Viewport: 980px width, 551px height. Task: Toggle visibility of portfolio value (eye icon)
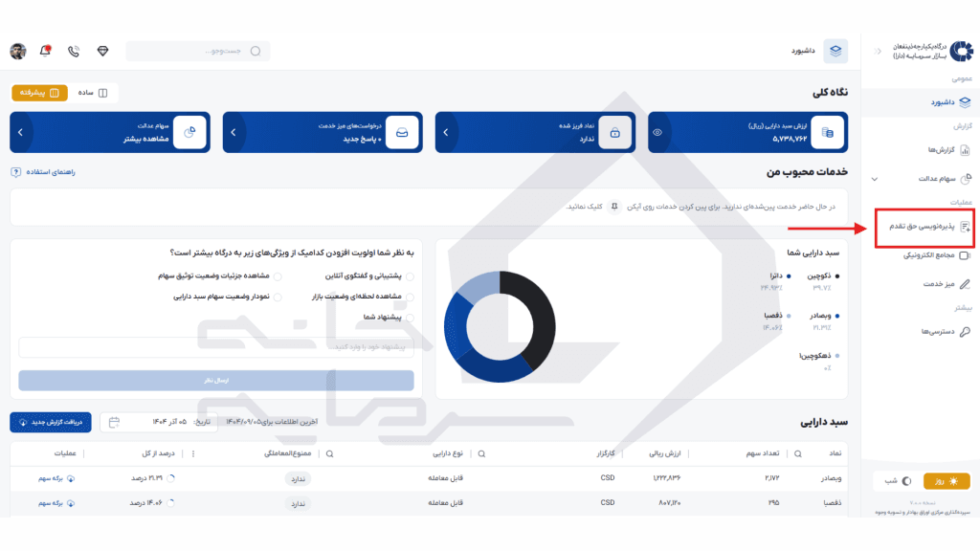click(x=657, y=133)
